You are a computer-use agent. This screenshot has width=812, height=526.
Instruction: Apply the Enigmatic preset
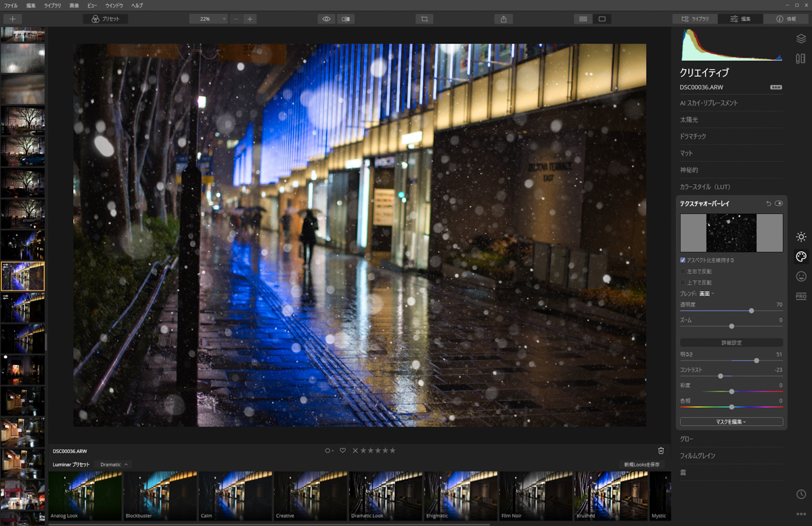coord(460,496)
